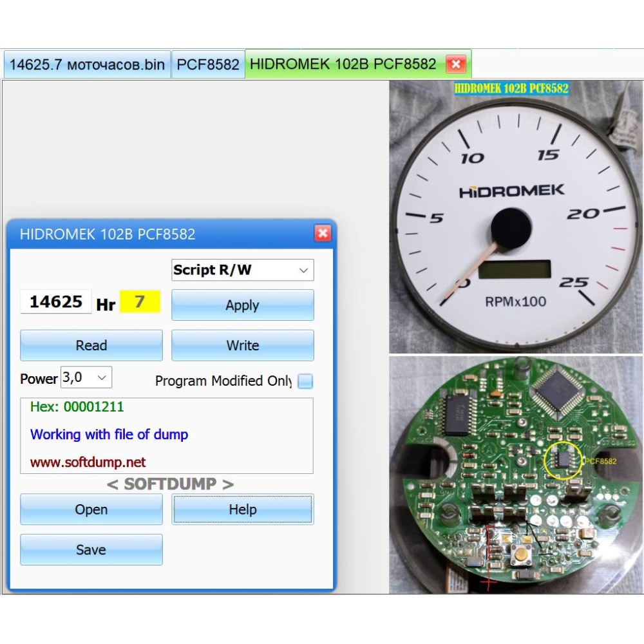Enable Program Modified Only checkbox
The height and width of the screenshot is (644, 644).
[x=305, y=381]
